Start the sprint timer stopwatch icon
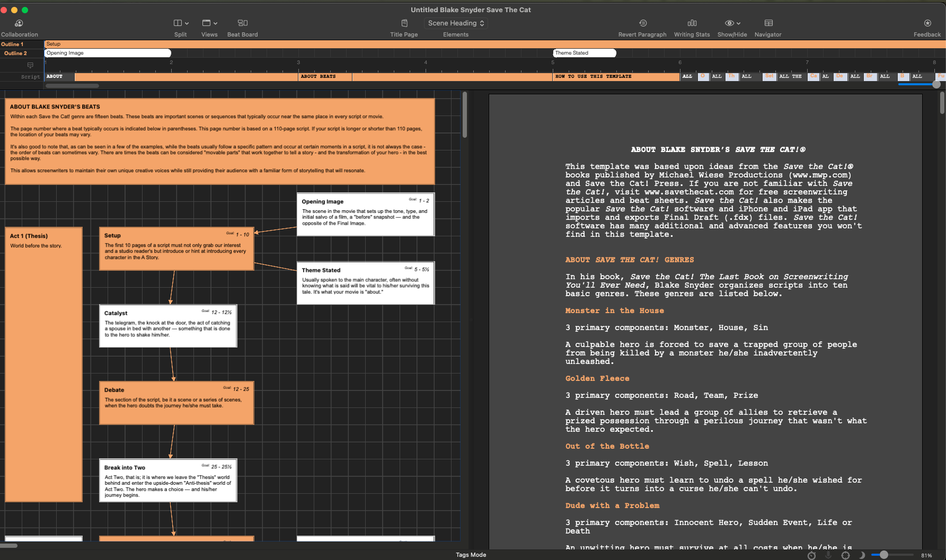Viewport: 946px width, 560px height. 811,555
